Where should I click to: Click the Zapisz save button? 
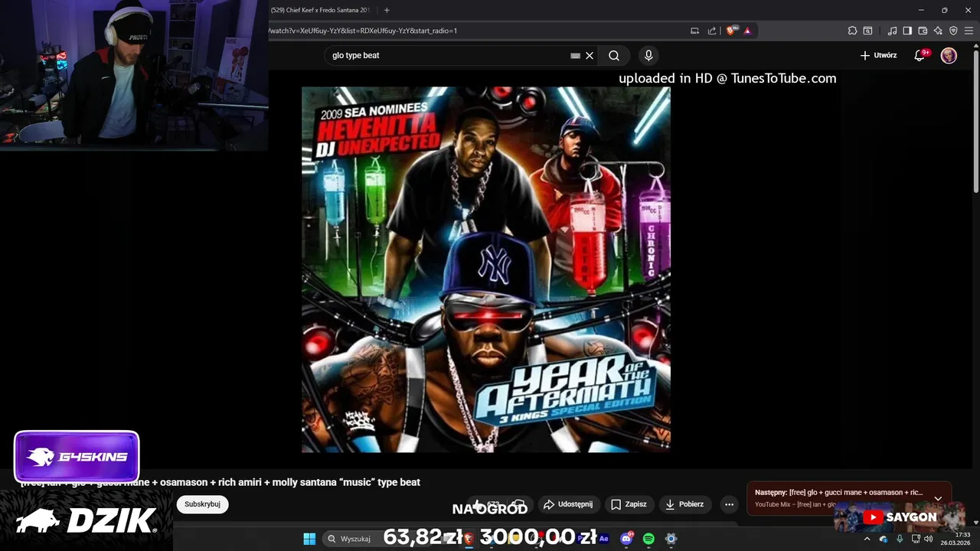click(x=629, y=504)
